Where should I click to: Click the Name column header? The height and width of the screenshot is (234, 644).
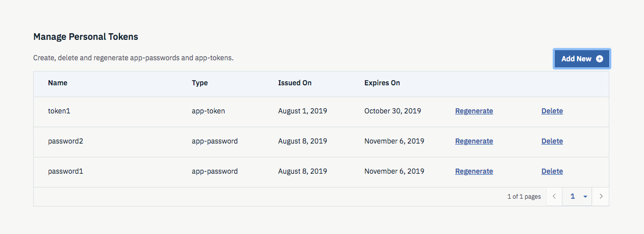point(58,83)
